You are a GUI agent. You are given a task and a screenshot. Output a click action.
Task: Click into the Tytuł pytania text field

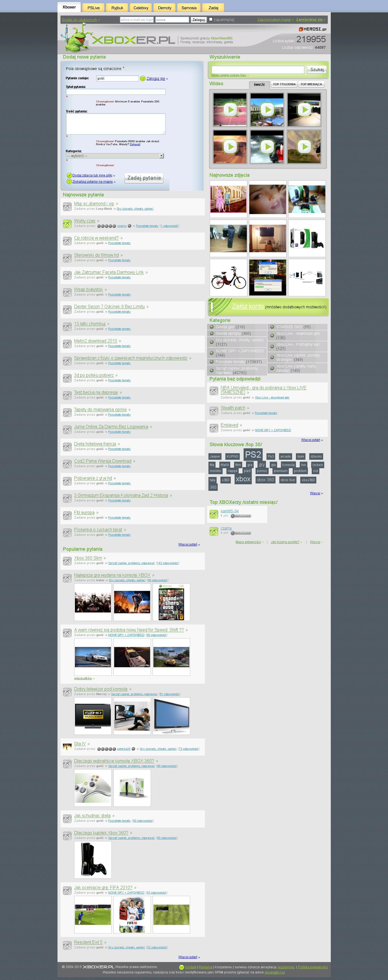point(116,92)
